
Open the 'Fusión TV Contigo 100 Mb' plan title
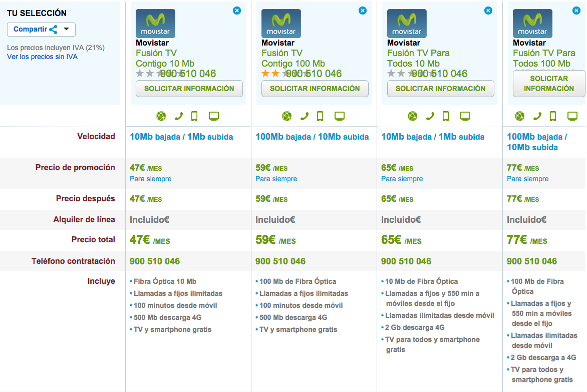click(x=293, y=59)
